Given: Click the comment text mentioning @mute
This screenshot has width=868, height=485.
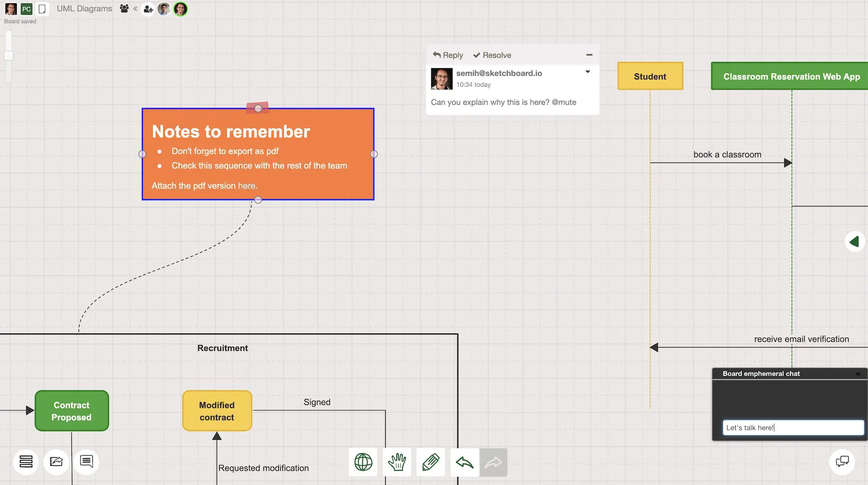Looking at the screenshot, I should click(x=504, y=102).
